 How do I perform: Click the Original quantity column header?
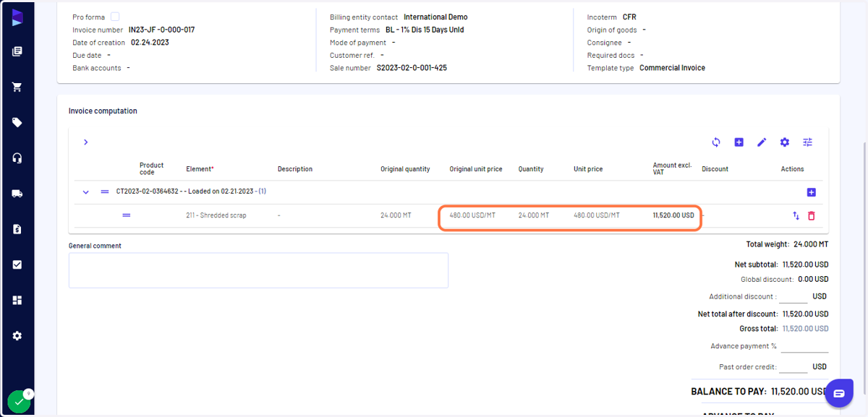[405, 169]
